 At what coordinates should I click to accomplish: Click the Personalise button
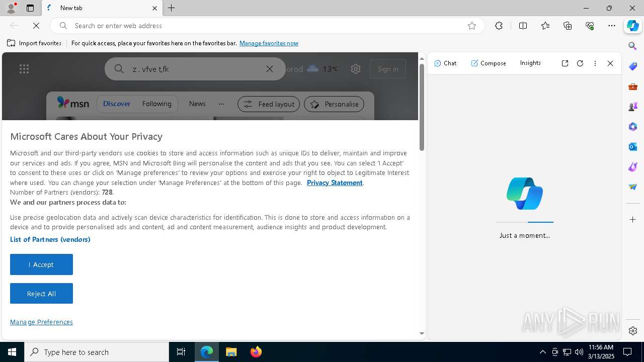point(334,104)
